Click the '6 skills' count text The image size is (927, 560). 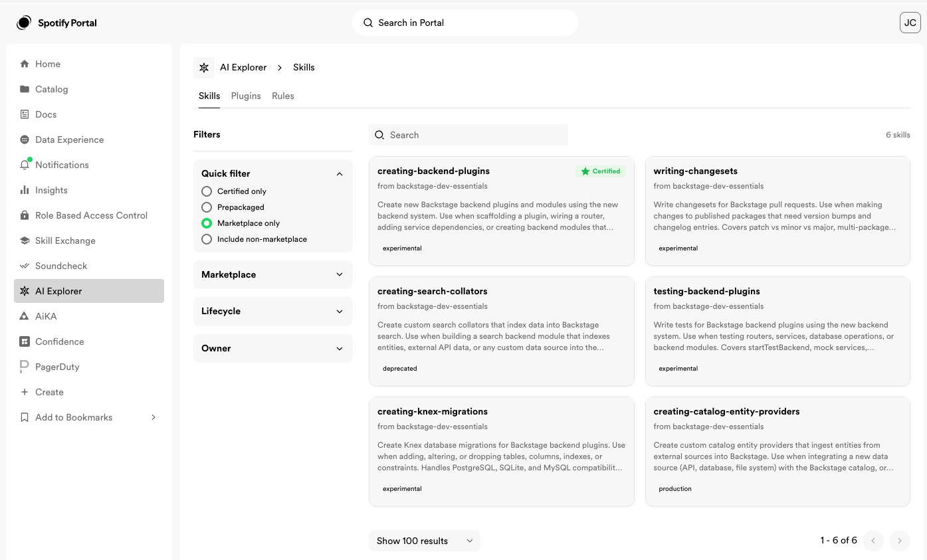point(898,135)
